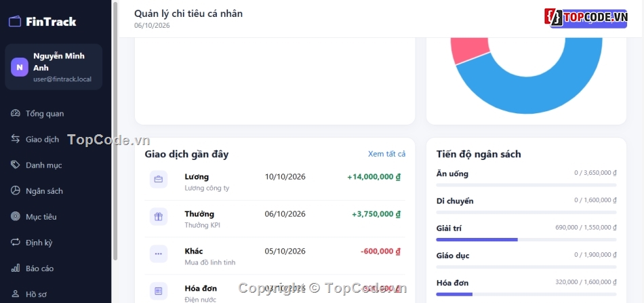The width and height of the screenshot is (644, 303).
Task: Click the Hồ sơ person icon
Action: tap(15, 294)
